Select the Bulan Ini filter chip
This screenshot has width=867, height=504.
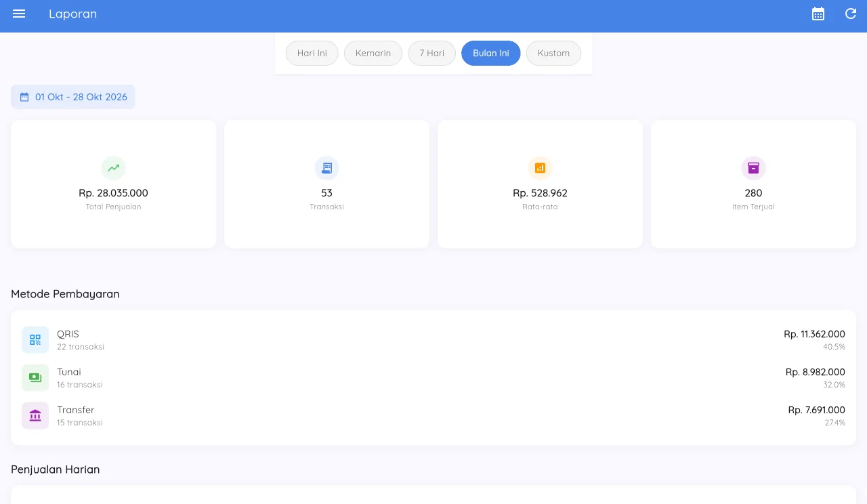tap(491, 54)
